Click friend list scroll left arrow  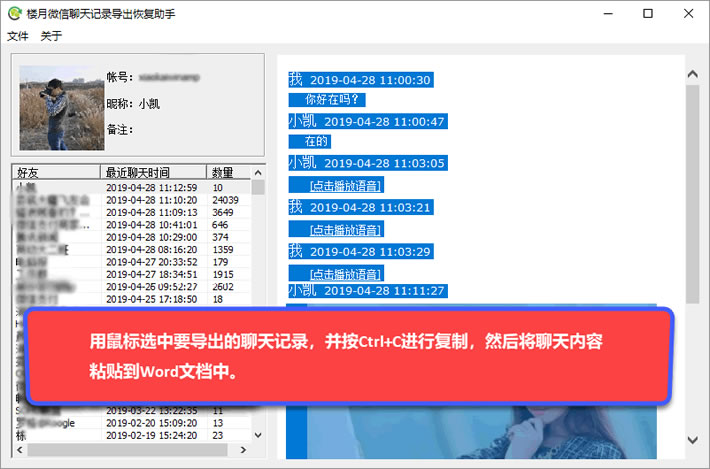pos(19,450)
